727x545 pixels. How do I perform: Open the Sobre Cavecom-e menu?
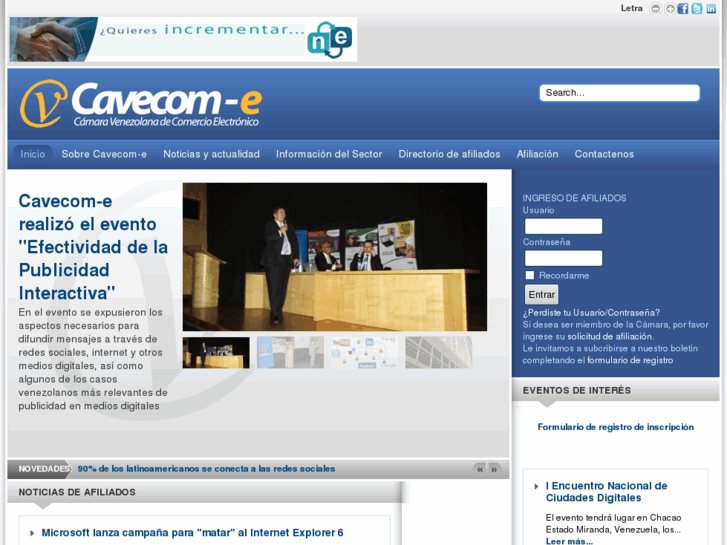[104, 154]
